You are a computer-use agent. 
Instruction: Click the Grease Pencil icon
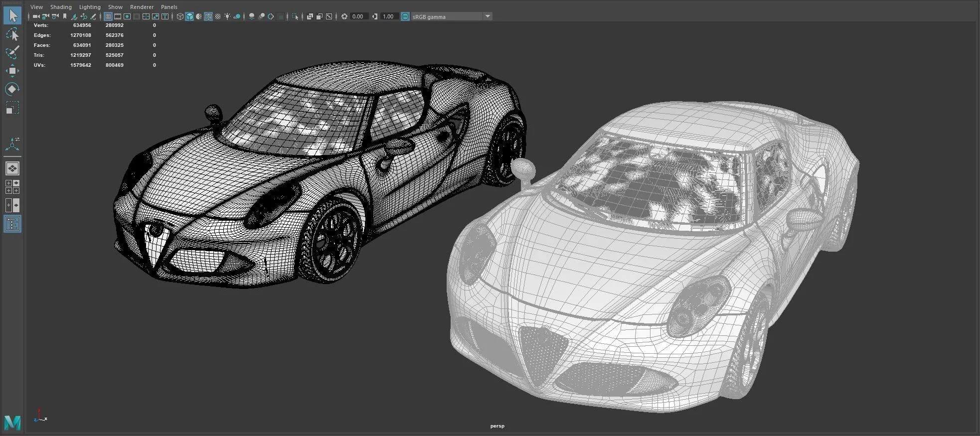(x=93, y=16)
